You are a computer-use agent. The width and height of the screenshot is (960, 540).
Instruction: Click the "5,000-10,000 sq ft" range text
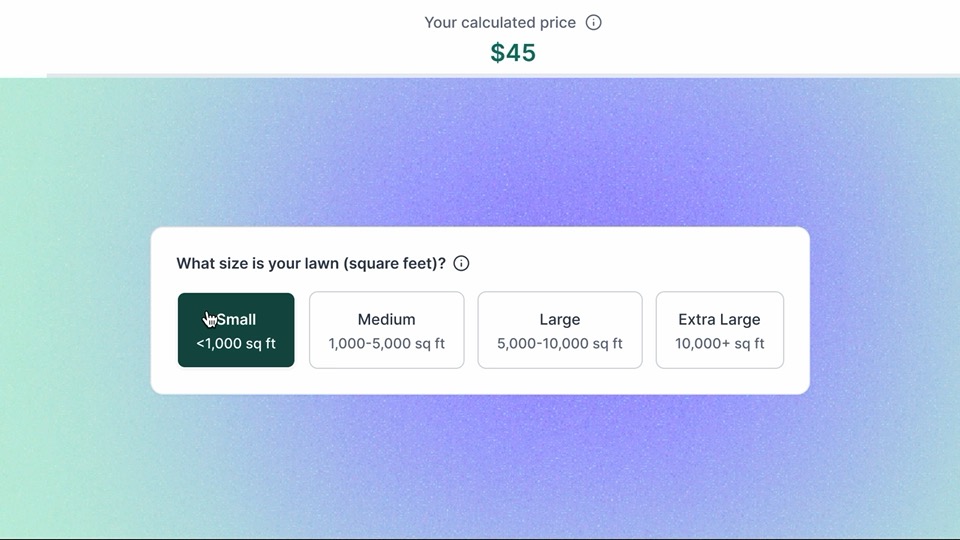click(x=559, y=344)
